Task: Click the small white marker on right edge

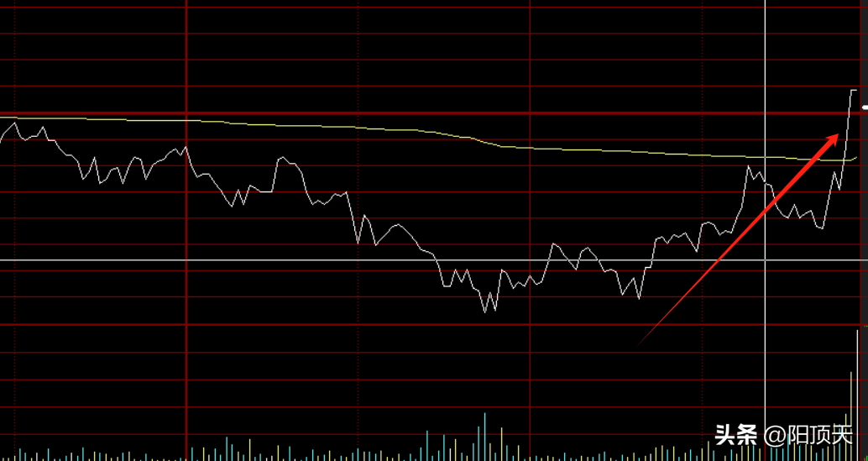Action: tap(865, 107)
